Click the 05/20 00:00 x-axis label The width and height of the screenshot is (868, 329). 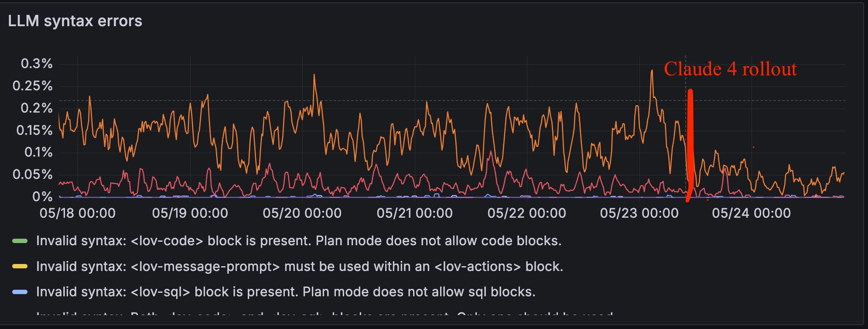tap(302, 213)
